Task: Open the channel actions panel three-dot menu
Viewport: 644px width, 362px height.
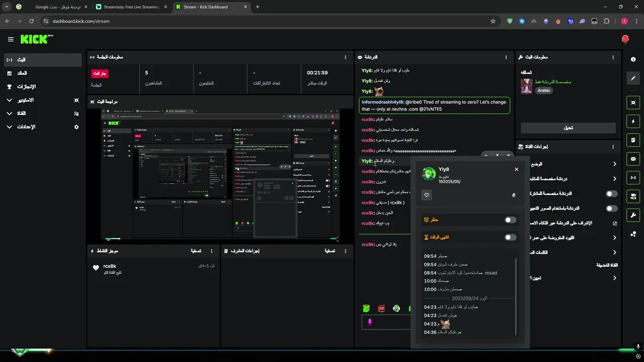Action: tap(613, 147)
